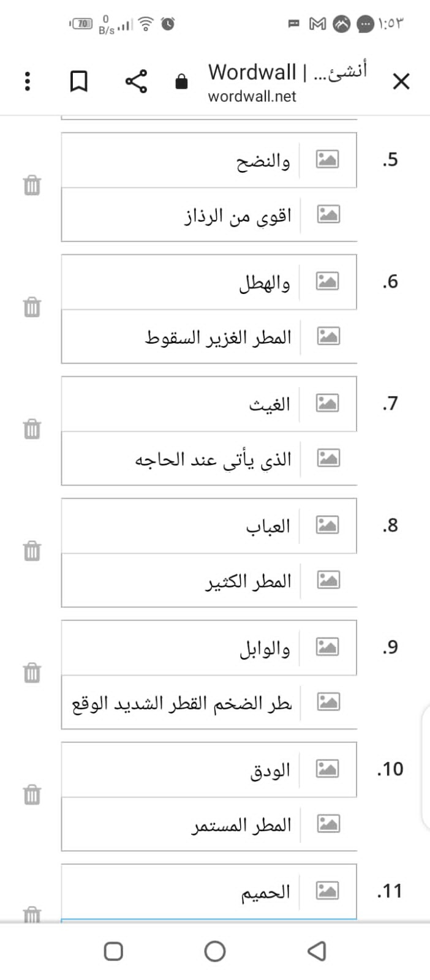This screenshot has width=430, height=980.
Task: Add image to keyword العباب
Action: point(327,525)
